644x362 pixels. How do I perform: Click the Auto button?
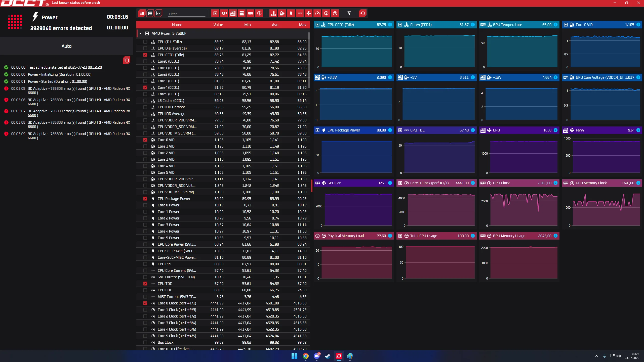pyautogui.click(x=66, y=46)
